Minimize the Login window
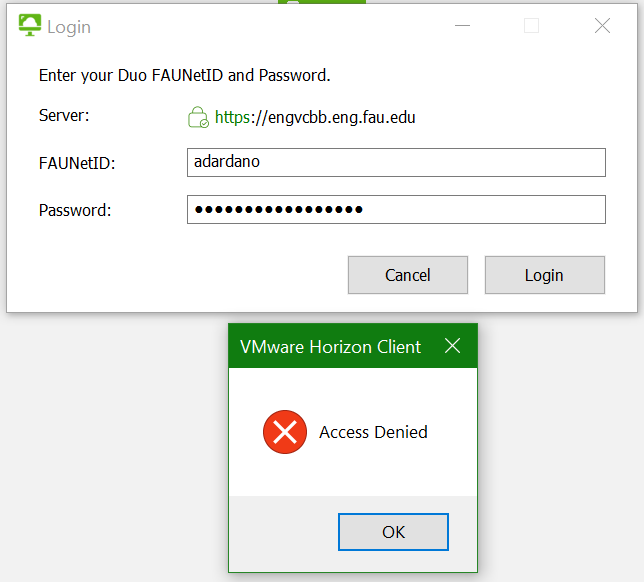The width and height of the screenshot is (644, 582). click(461, 27)
